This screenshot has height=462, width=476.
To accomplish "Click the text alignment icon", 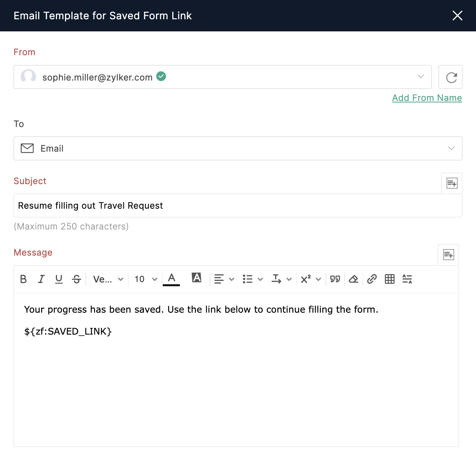I will (x=219, y=279).
